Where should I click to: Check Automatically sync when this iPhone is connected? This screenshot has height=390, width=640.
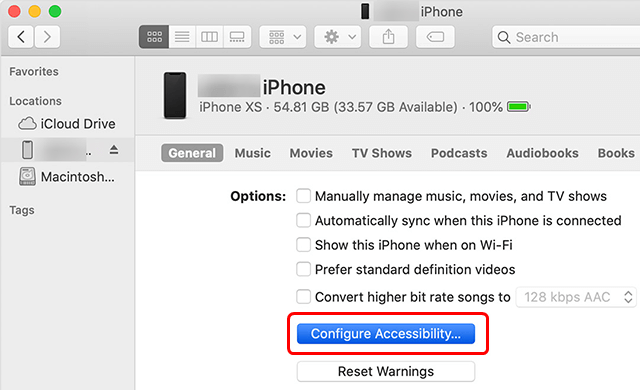[303, 220]
